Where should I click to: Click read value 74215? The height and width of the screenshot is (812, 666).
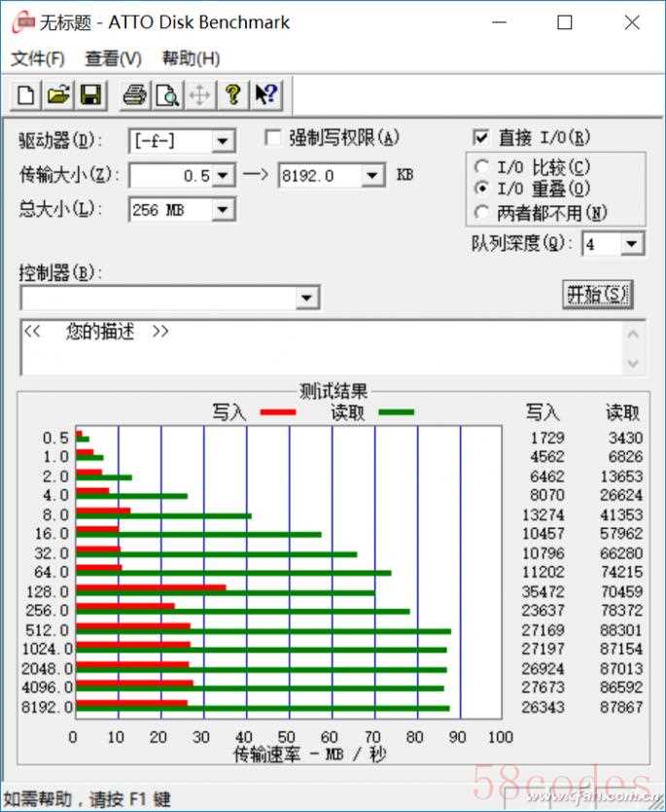pos(621,572)
